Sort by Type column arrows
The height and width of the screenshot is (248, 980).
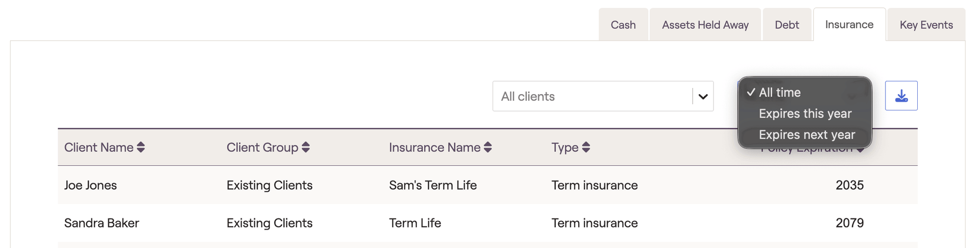(586, 147)
